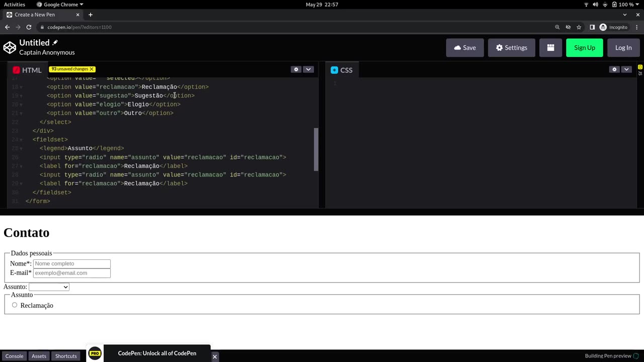Screen dimensions: 644x362
Task: Click the closing form tag line
Action: pos(38,201)
